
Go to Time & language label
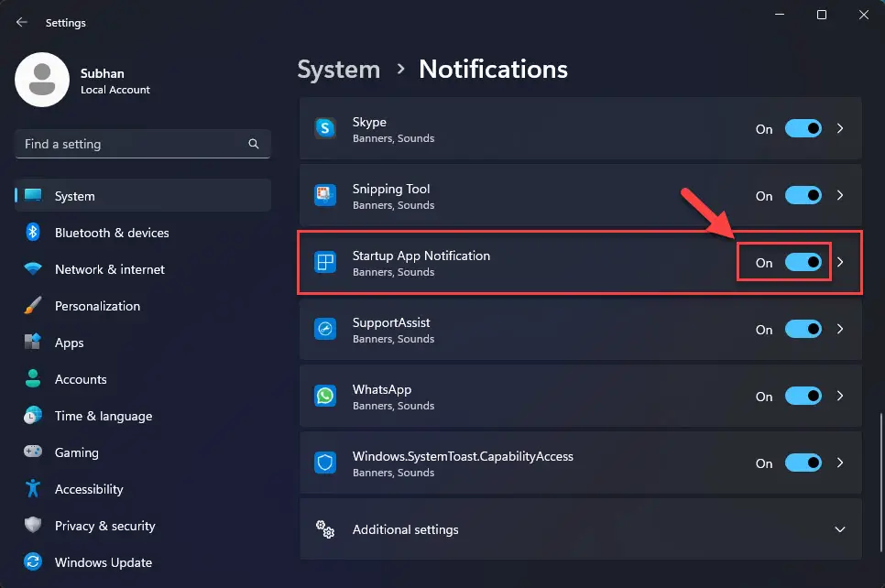pos(104,417)
